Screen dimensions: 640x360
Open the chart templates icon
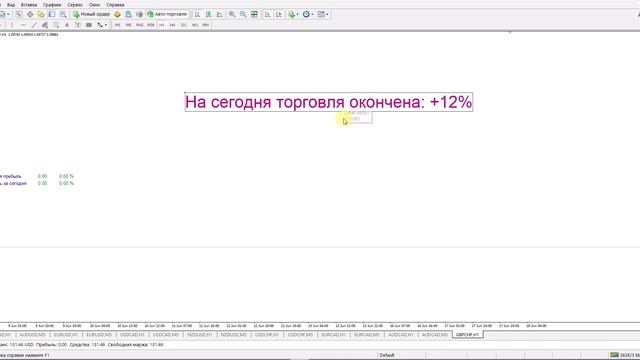(x=321, y=14)
